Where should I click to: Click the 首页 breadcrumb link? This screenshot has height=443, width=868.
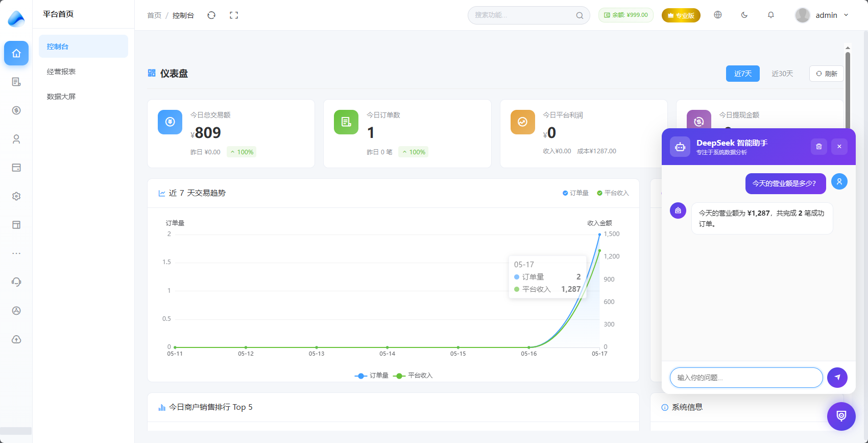pyautogui.click(x=154, y=15)
